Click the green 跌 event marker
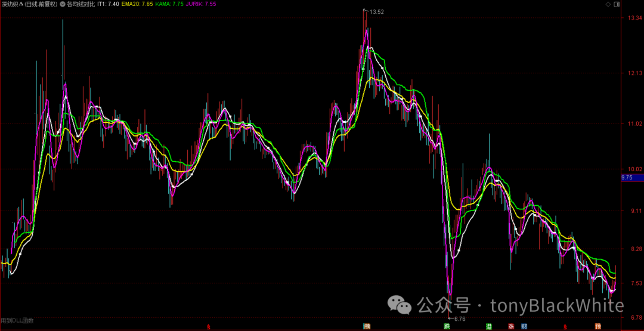Screen dimensions: 644x331 pyautogui.click(x=447, y=327)
